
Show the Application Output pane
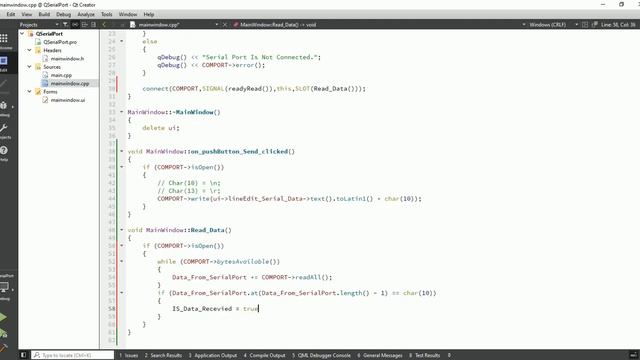213,356
